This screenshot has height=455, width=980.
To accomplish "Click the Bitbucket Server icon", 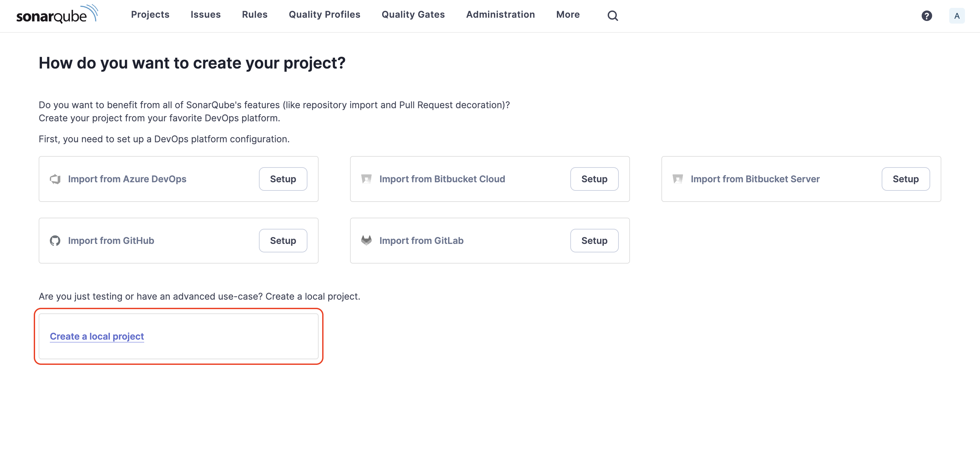I will (677, 179).
